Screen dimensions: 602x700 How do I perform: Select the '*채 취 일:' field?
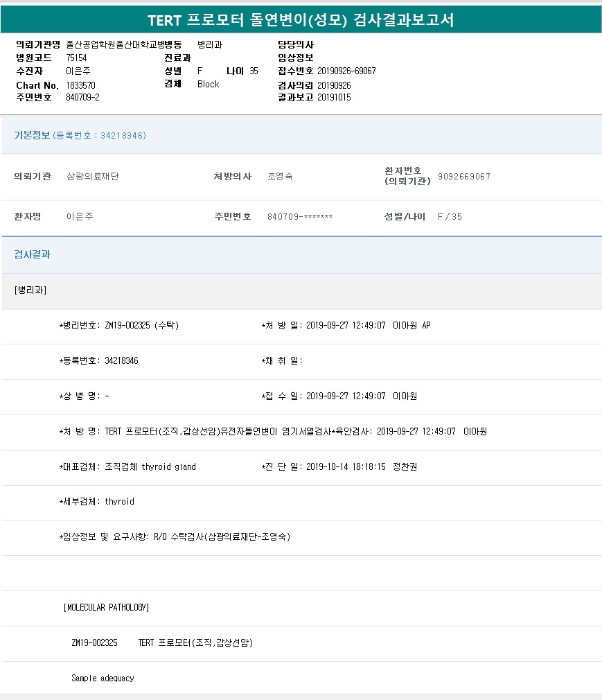coord(282,360)
